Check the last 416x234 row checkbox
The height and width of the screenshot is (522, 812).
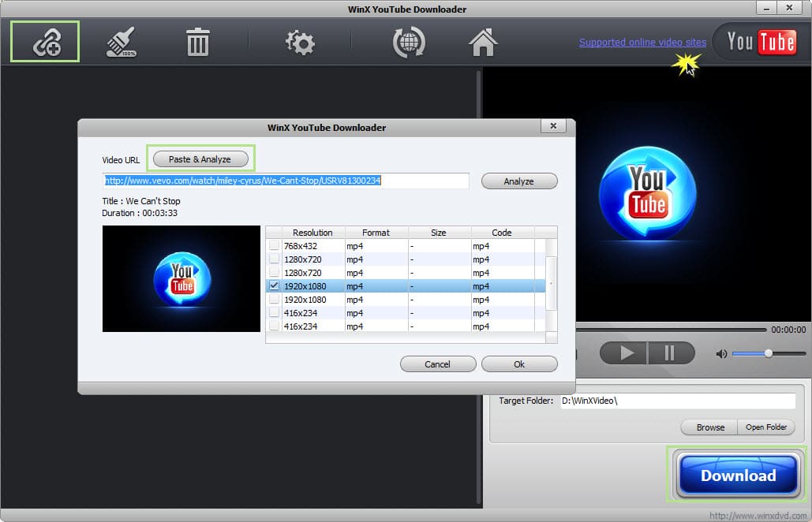coord(274,326)
